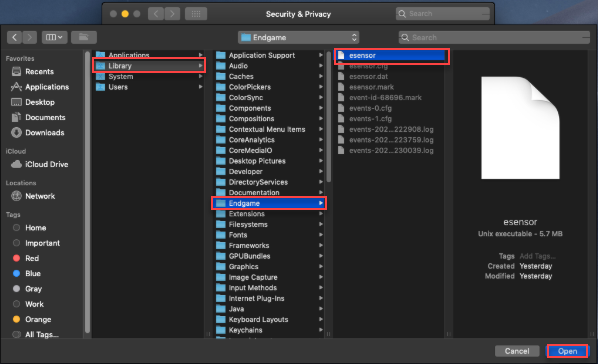Select the esensor.dat file
The width and height of the screenshot is (598, 364).
coord(391,76)
